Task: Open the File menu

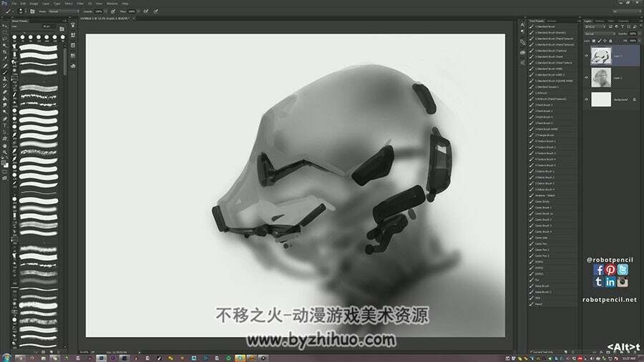Action: coord(14,4)
